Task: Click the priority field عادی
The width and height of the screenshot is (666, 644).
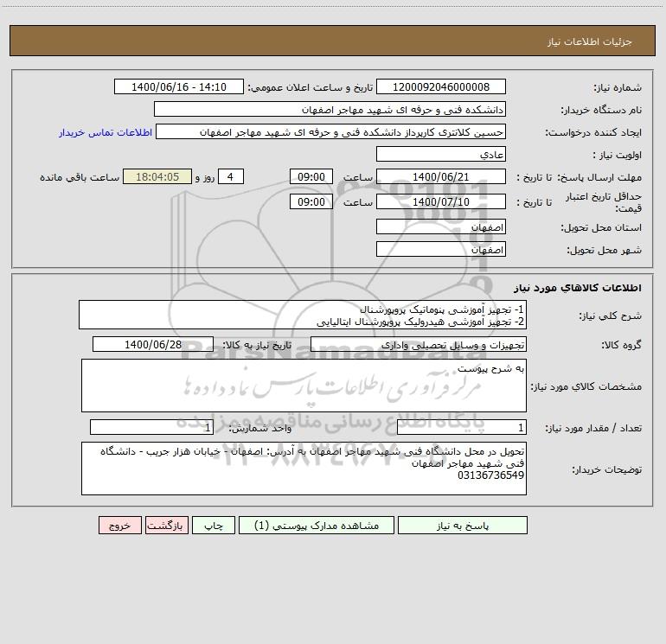Action: point(441,154)
